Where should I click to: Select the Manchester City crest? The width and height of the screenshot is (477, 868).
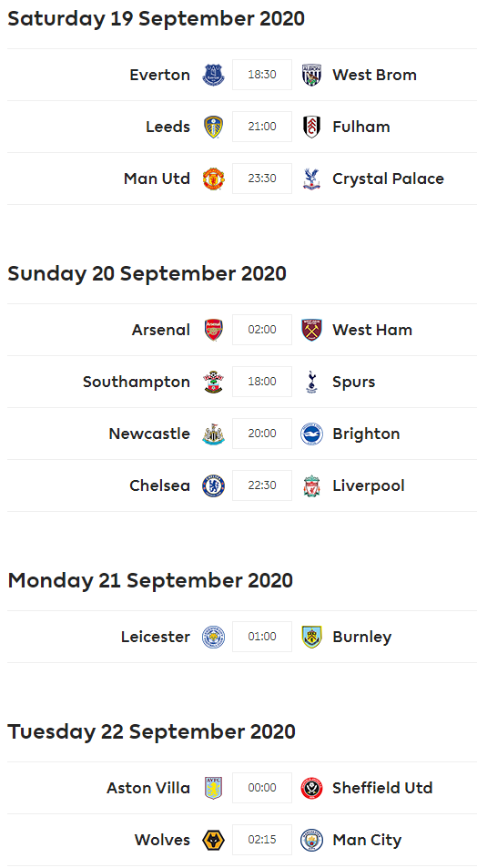tap(311, 841)
